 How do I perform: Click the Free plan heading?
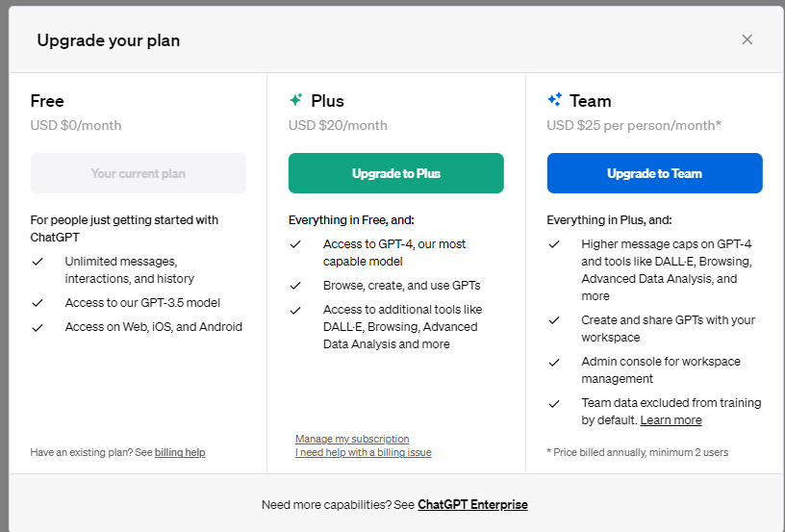tap(47, 101)
